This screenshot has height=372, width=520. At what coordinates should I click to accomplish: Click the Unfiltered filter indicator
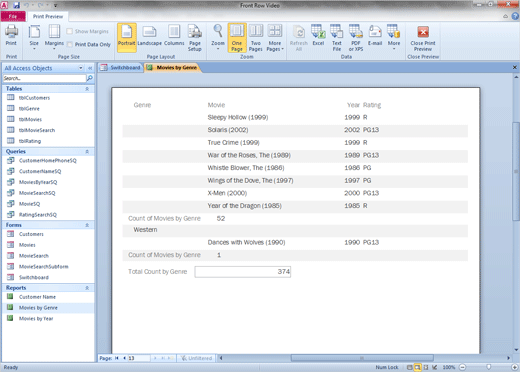point(197,358)
